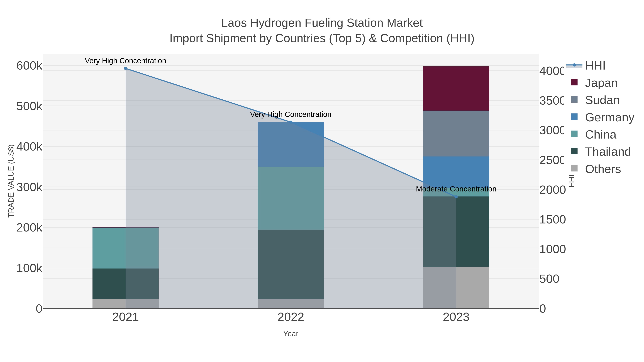Click the Japan maroon legend swatch
The height and width of the screenshot is (362, 644).
pos(574,82)
